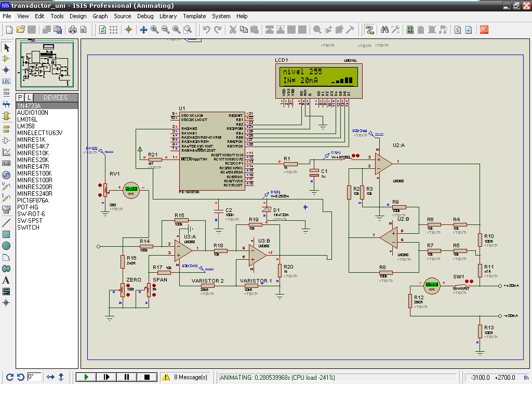Select the Component mode tool
This screenshot has height=399, width=532.
point(6,59)
